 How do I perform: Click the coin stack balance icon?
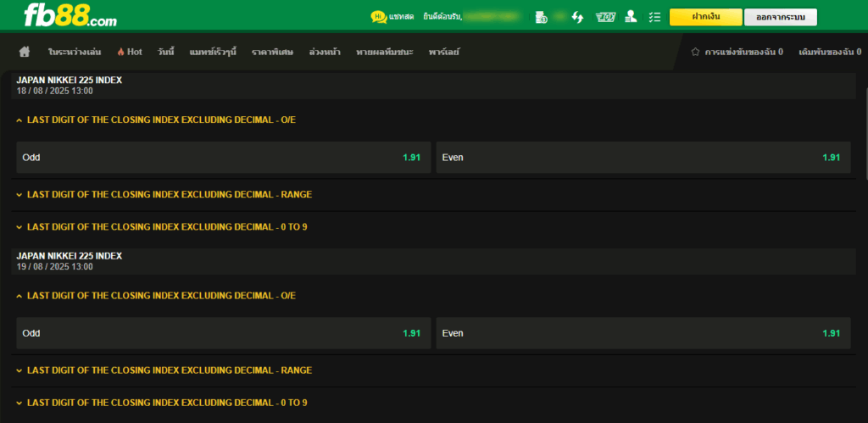[542, 17]
